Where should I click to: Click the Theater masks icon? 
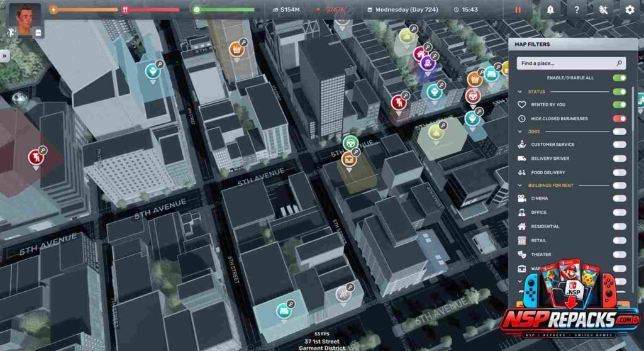pos(521,254)
